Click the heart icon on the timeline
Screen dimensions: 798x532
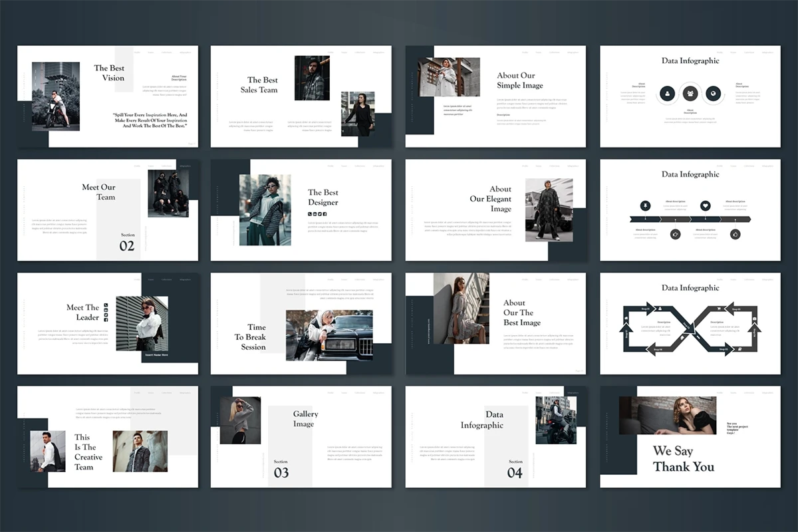tap(705, 205)
